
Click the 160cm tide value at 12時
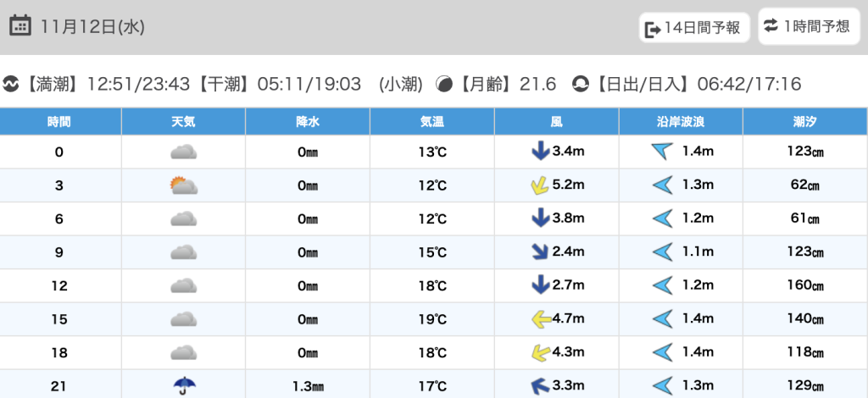tap(804, 286)
